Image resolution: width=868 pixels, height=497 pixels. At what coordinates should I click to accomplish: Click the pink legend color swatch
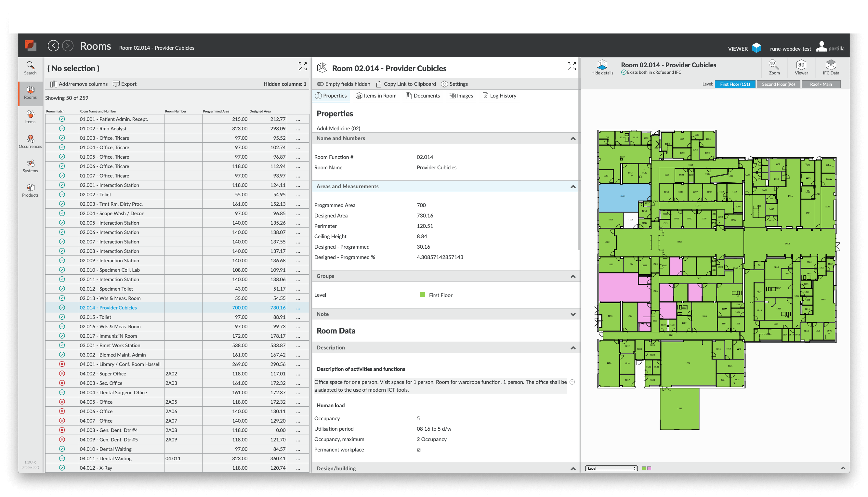649,468
